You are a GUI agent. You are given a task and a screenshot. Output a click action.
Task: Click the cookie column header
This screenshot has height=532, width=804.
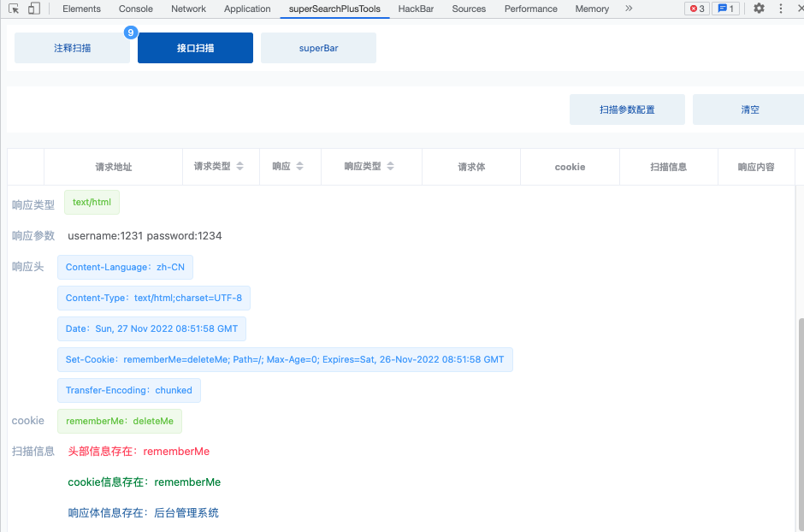pos(570,167)
